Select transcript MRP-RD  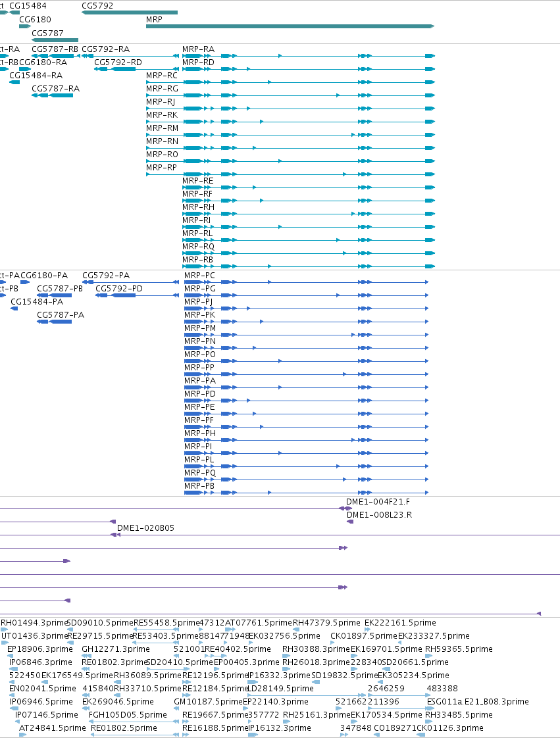click(x=198, y=62)
